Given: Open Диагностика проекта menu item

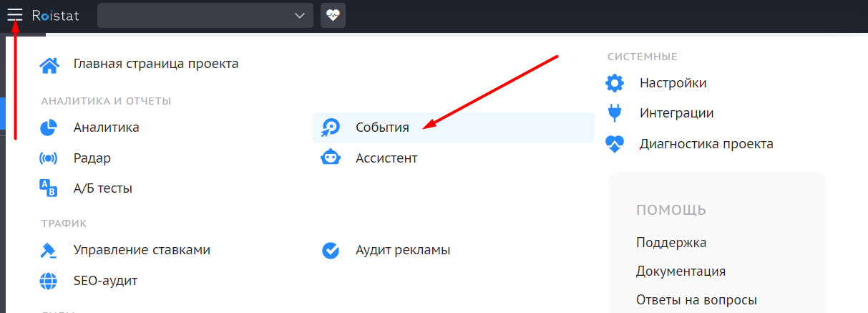Looking at the screenshot, I should 689,144.
